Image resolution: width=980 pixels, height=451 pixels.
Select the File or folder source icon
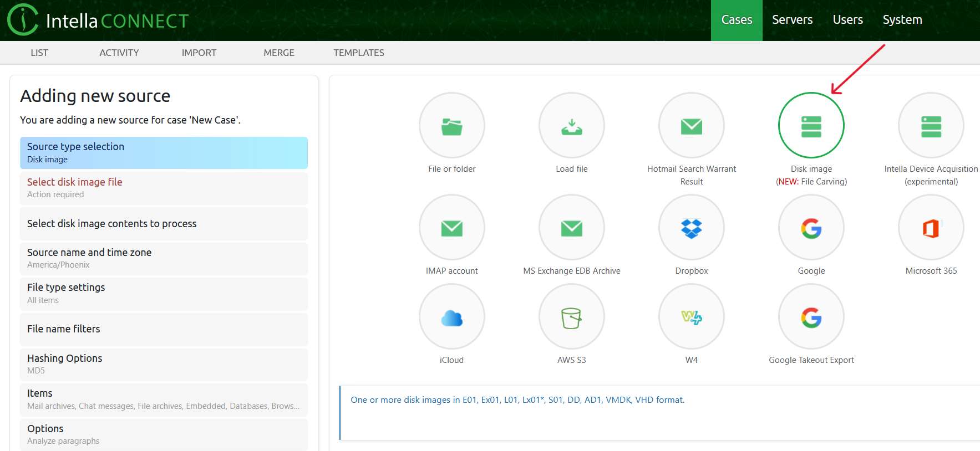(x=451, y=126)
